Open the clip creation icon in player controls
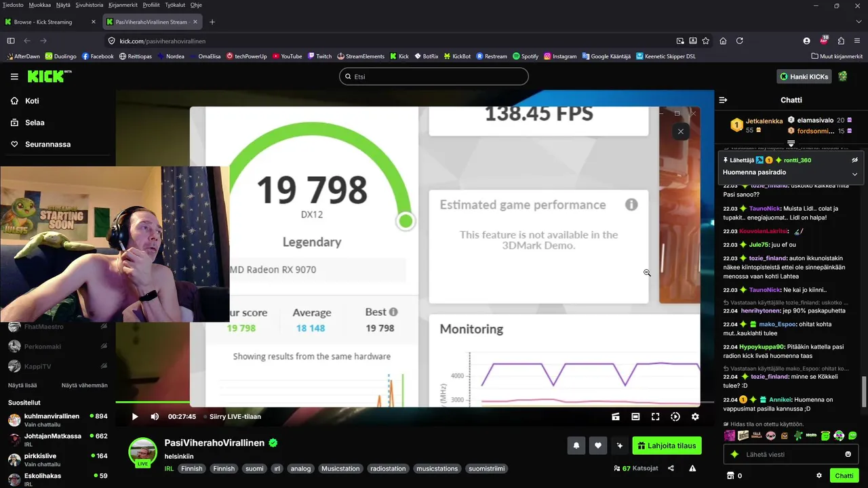Screen dimensions: 868x488 [616, 417]
